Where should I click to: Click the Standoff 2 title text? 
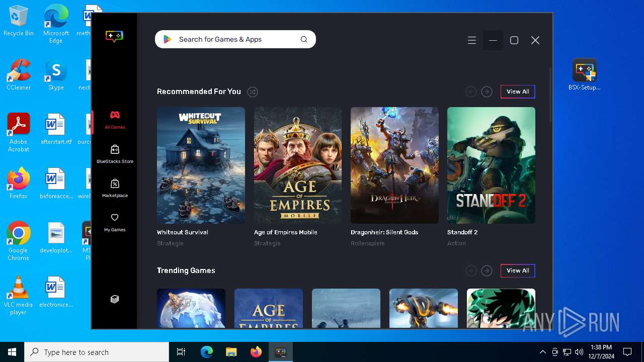tap(462, 232)
